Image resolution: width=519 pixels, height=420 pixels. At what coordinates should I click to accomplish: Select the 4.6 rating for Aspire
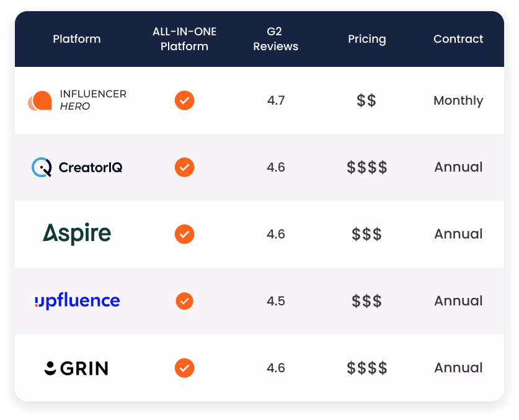276,234
